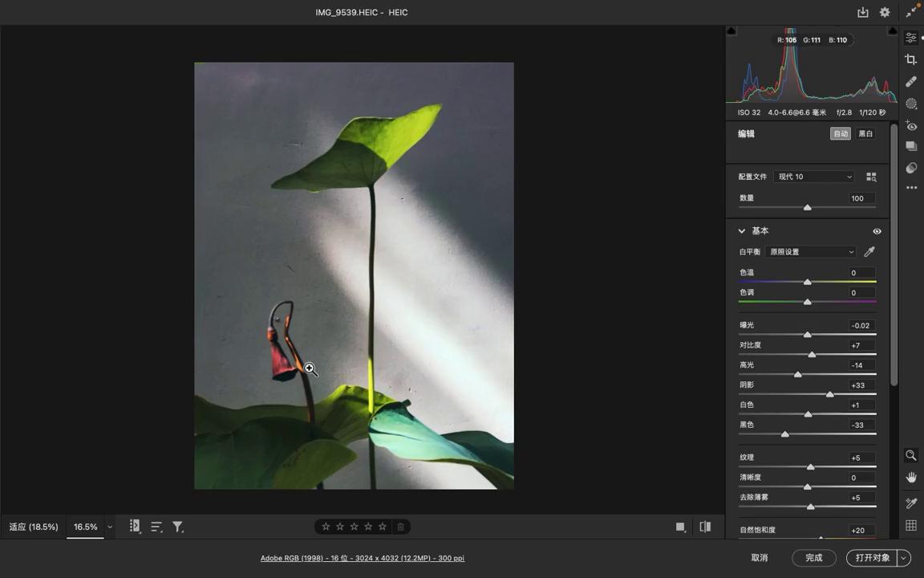Open the Masking tool

911,104
